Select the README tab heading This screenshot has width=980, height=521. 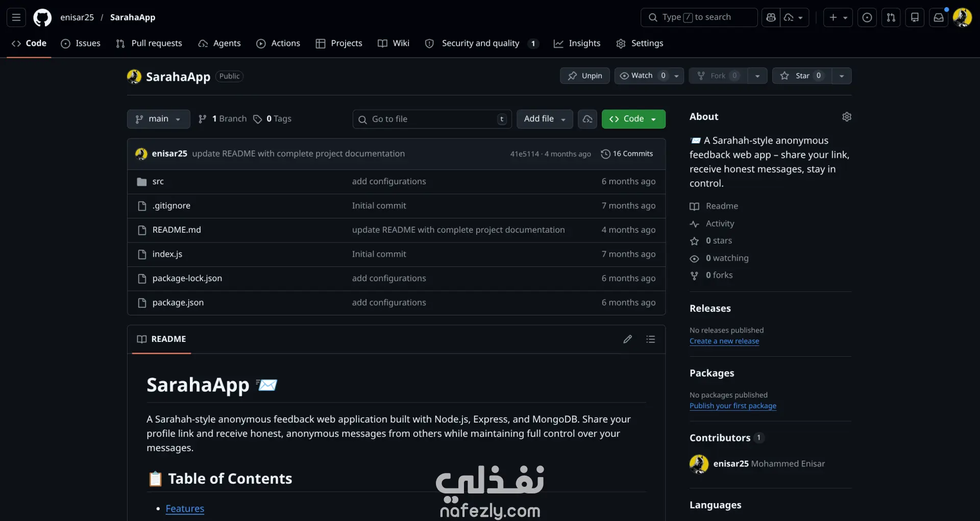coord(162,339)
